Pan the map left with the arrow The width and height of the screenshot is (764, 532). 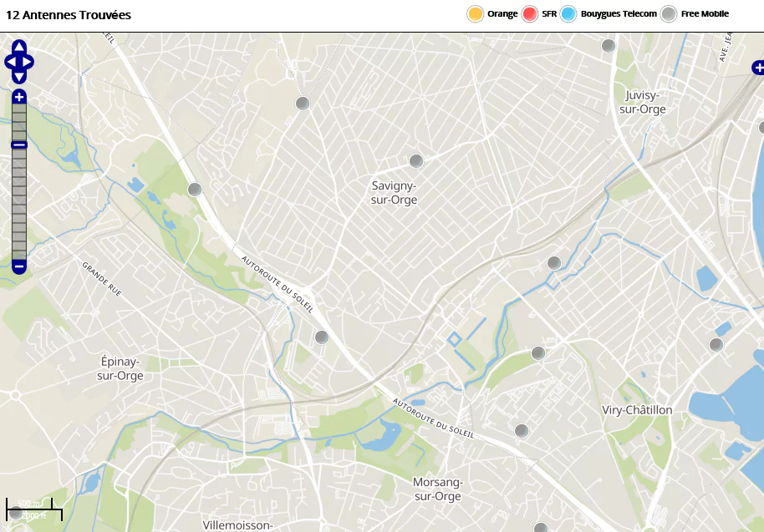point(9,62)
